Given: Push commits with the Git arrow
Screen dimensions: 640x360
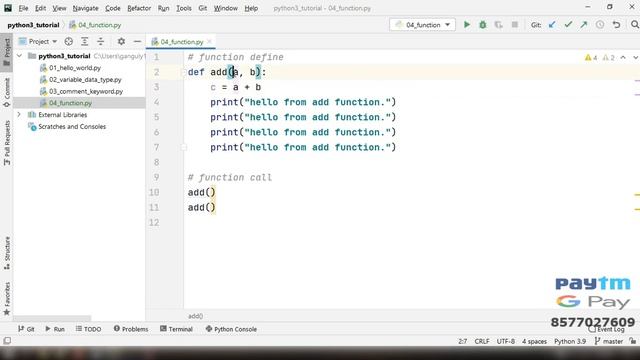Looking at the screenshot, I should tap(584, 25).
